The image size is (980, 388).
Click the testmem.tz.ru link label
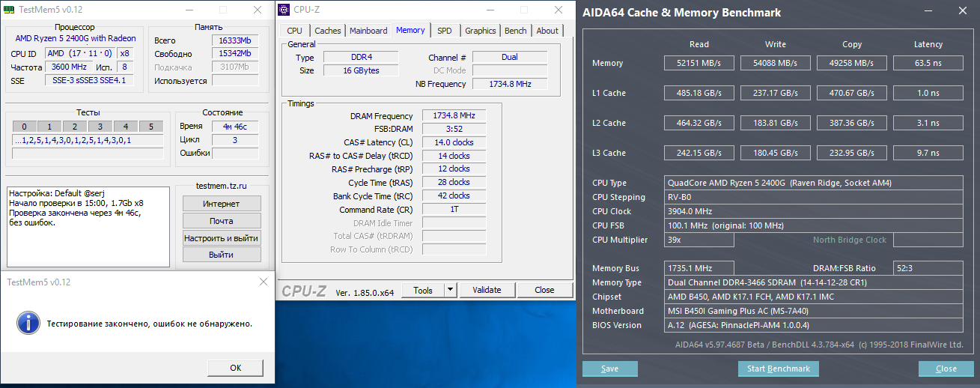pos(221,186)
